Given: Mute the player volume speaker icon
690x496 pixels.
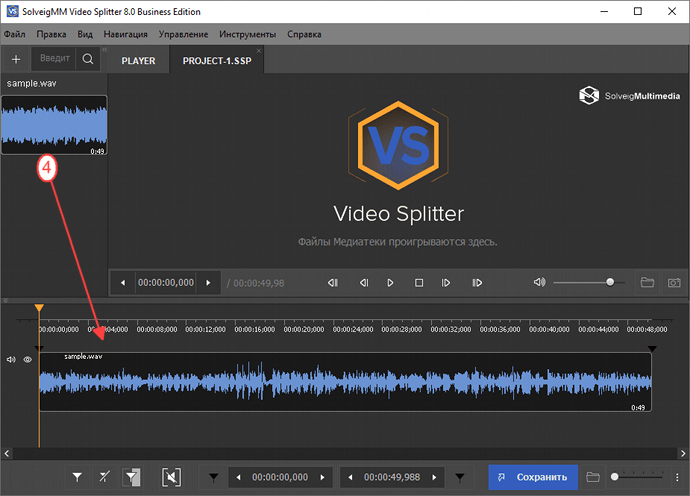Looking at the screenshot, I should click(x=539, y=282).
